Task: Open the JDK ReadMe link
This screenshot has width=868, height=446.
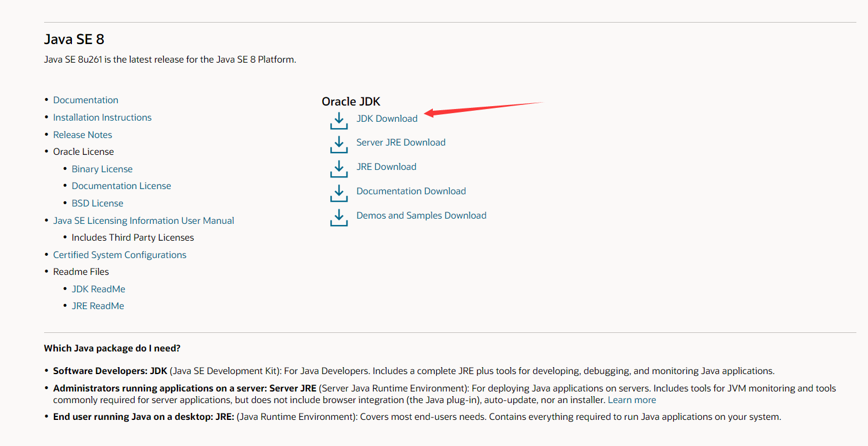Action: pyautogui.click(x=99, y=289)
